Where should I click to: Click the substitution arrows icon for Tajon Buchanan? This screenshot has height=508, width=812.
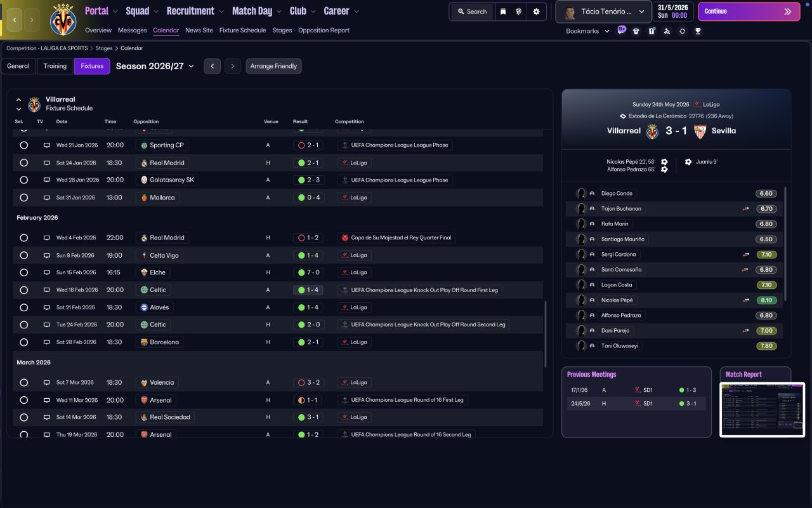point(747,209)
